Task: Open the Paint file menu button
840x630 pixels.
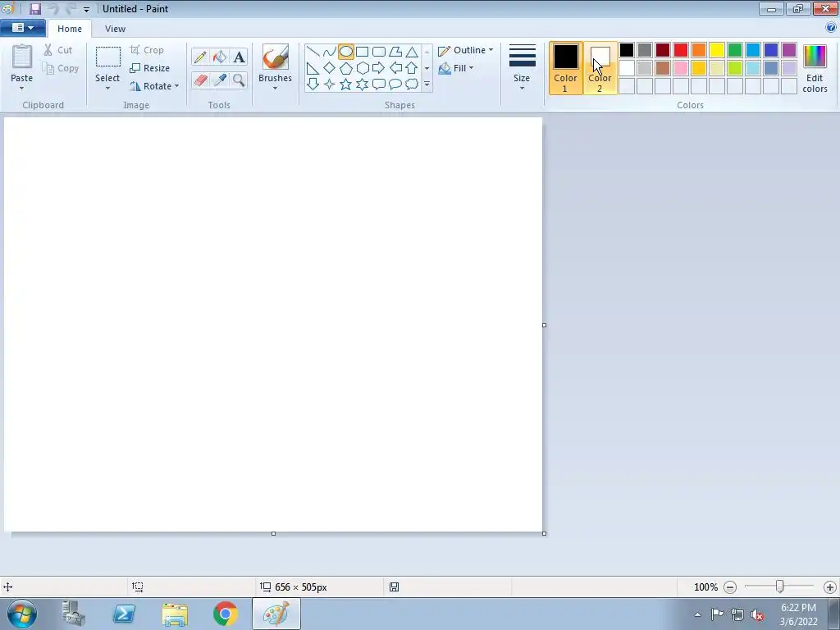Action: coord(22,28)
